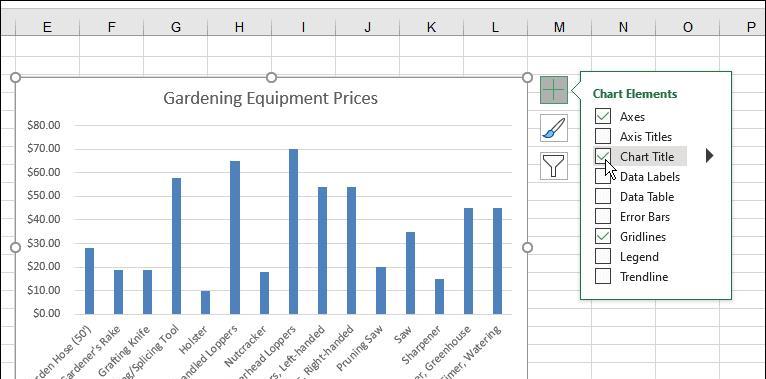
Task: Disable the Gridlines checkbox
Action: click(603, 236)
